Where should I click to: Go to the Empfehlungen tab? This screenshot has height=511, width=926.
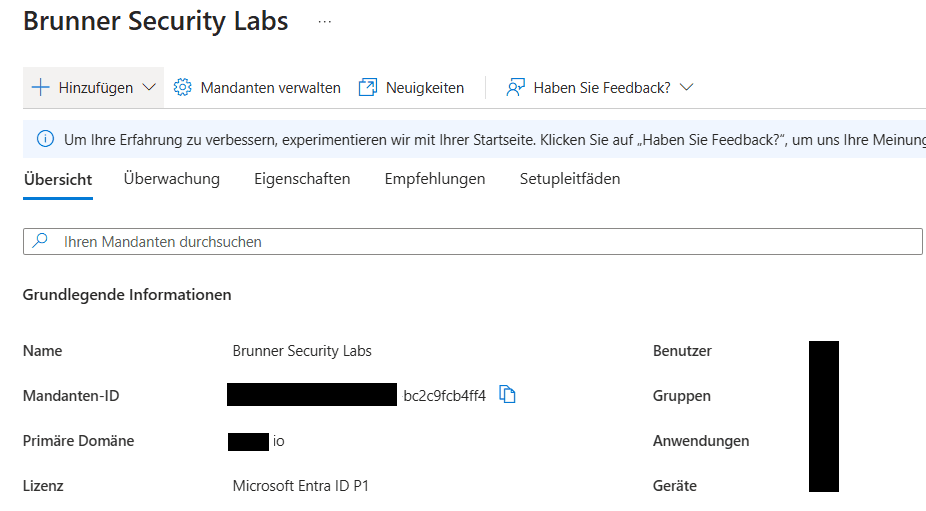(x=435, y=179)
